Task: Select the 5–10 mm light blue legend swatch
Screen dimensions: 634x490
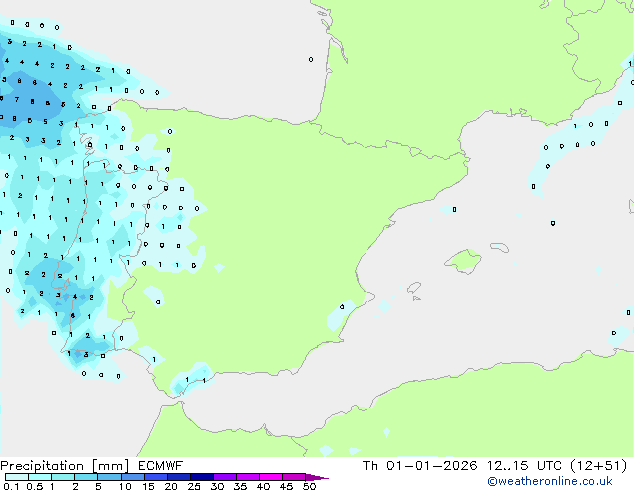Action: point(109,477)
